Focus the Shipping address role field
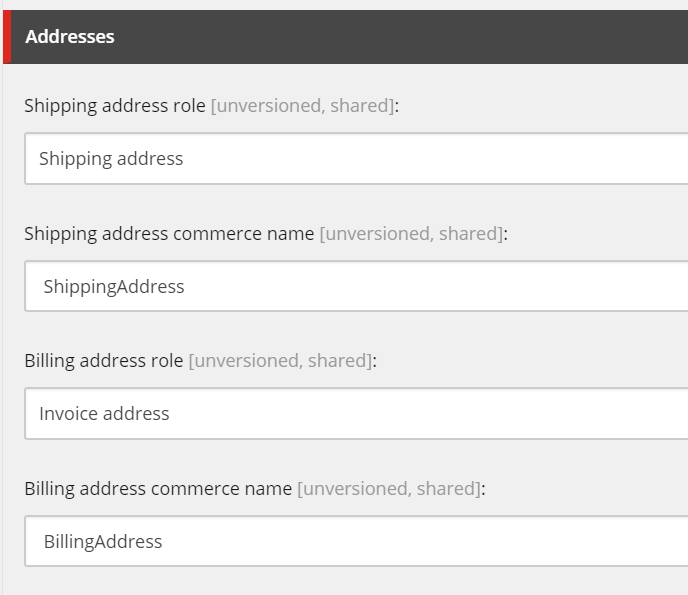Screen dimensions: 688x595 (x=356, y=159)
